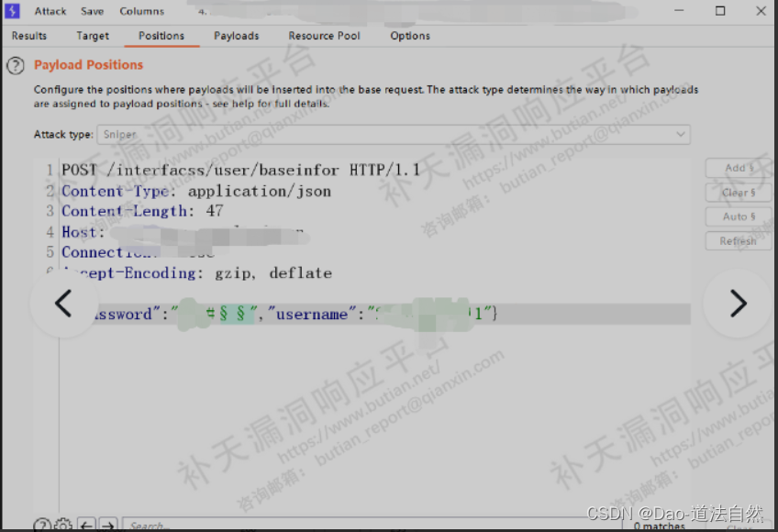Click the help question mark near the search bar
This screenshot has width=778, height=532.
[x=42, y=524]
